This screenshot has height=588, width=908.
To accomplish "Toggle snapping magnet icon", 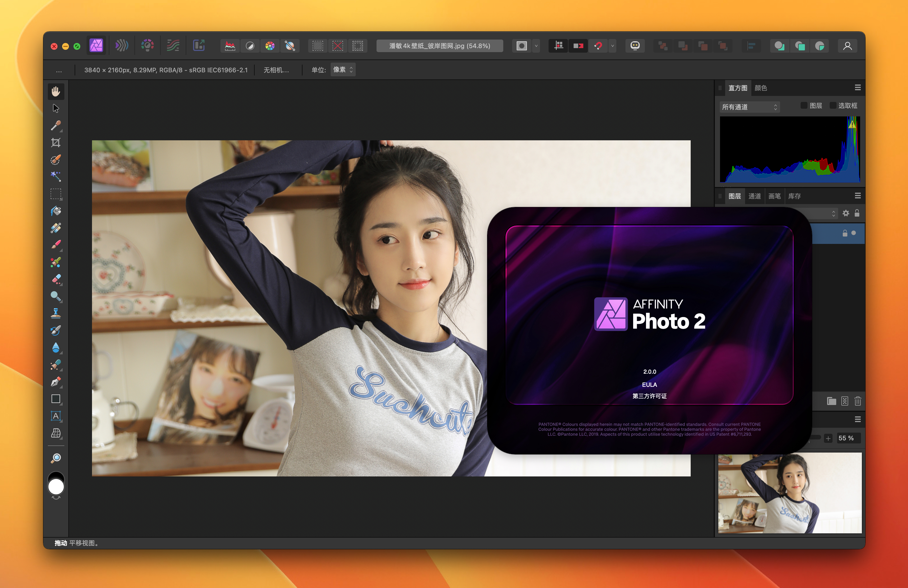I will point(598,46).
